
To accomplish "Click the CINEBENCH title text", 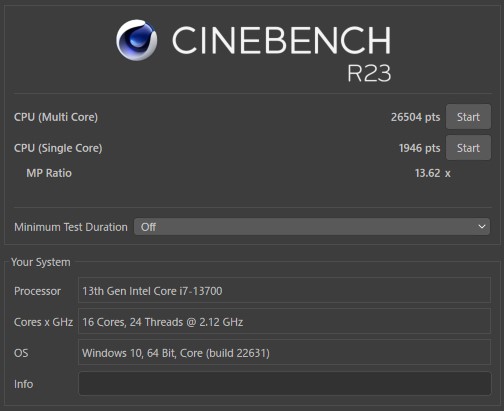I will pos(281,40).
